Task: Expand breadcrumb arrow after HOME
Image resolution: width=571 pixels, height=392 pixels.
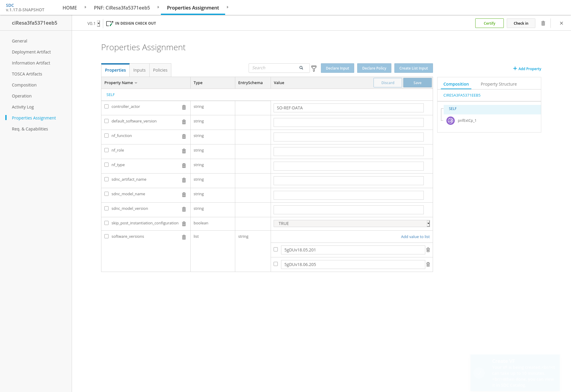Action: (x=85, y=7)
